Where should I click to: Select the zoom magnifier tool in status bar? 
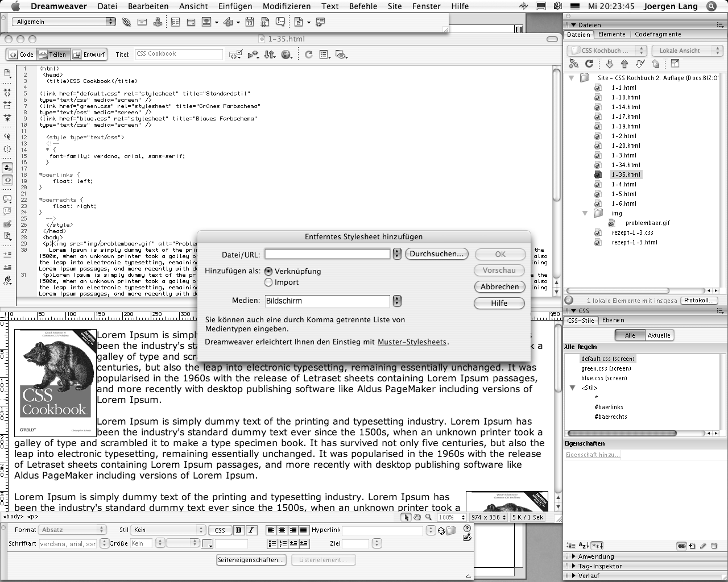click(x=428, y=517)
